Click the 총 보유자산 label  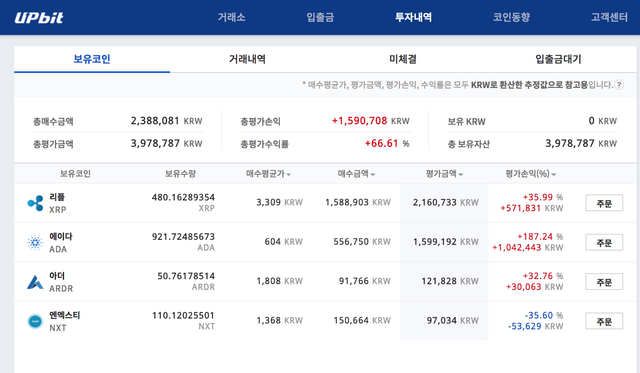[x=469, y=144]
